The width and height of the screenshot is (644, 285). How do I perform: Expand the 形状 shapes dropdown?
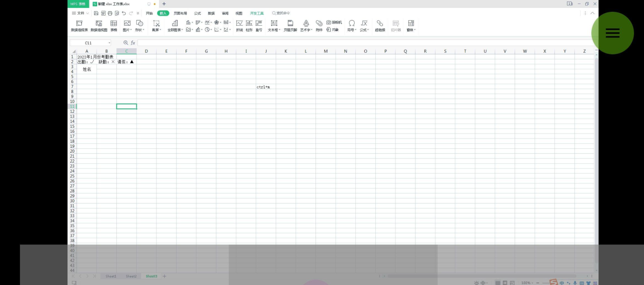(x=140, y=30)
